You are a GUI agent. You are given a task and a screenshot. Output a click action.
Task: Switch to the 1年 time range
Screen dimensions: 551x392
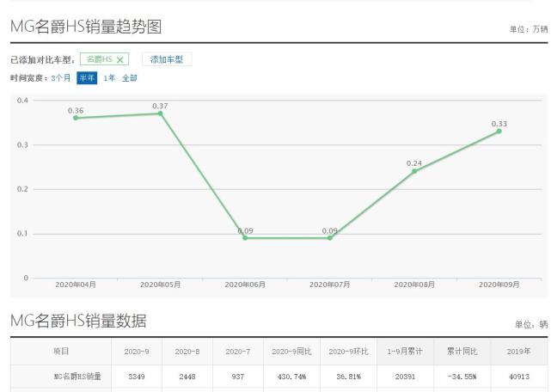coord(109,78)
